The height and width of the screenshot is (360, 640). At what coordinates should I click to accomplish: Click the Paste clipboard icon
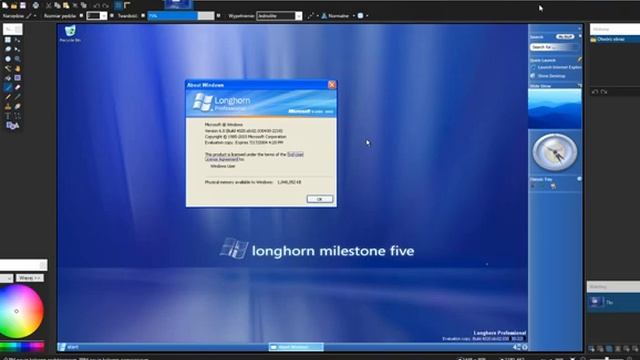point(66,5)
